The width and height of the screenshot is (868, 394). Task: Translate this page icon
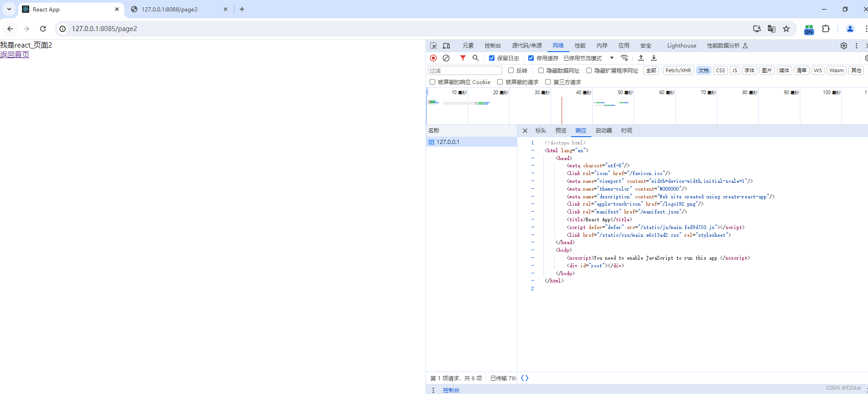(x=772, y=29)
